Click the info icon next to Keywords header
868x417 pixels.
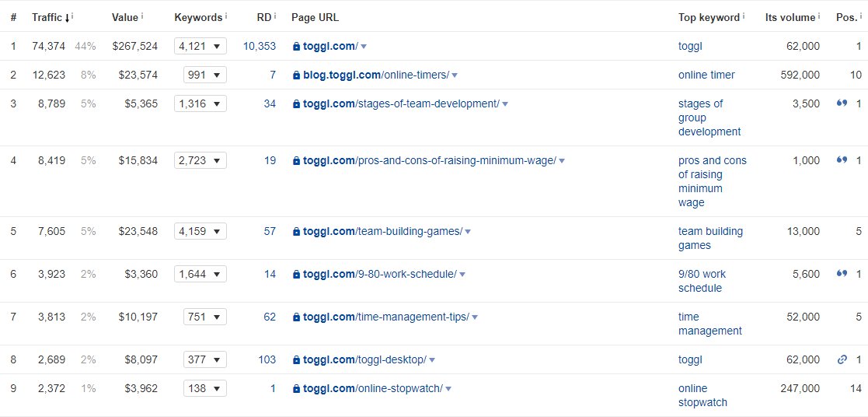click(226, 16)
